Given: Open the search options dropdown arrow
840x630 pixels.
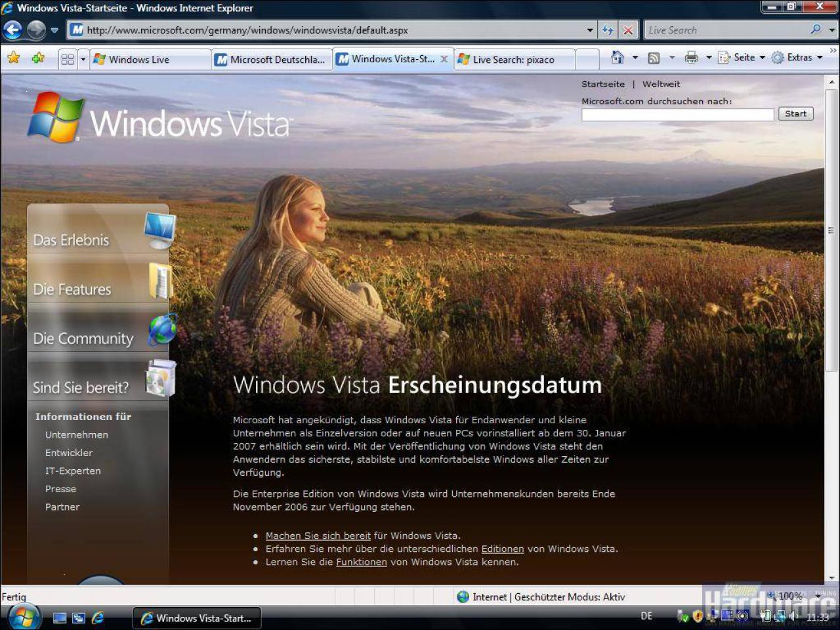Looking at the screenshot, I should coord(832,30).
